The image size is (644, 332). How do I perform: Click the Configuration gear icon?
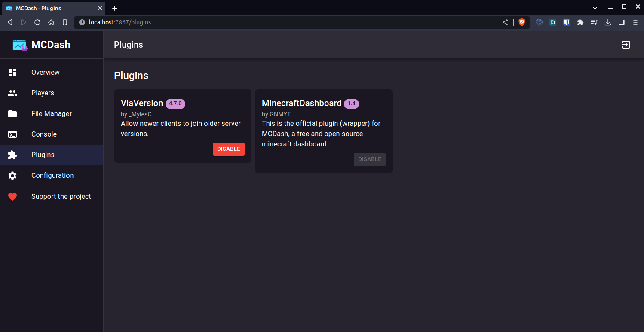point(12,176)
